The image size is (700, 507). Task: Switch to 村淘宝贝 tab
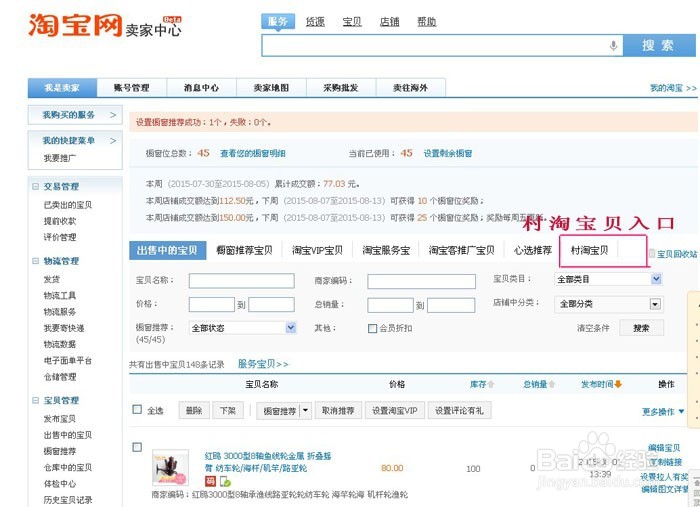589,250
